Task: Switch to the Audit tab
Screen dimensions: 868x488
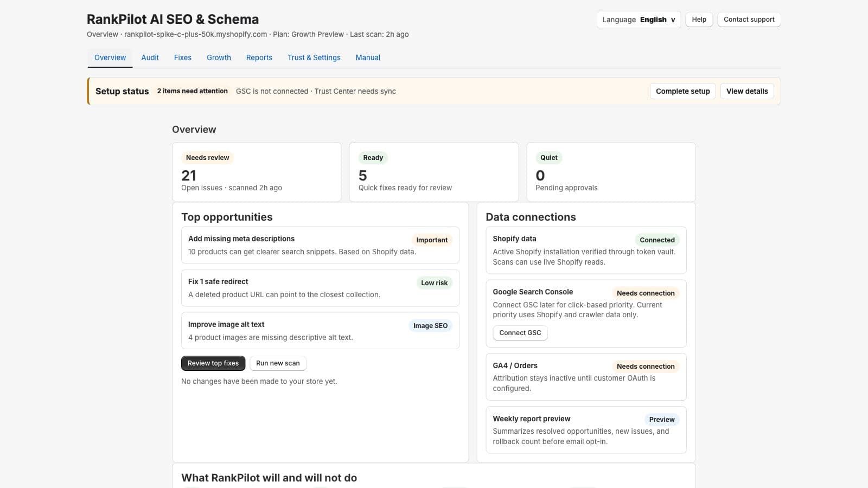Action: (x=150, y=57)
